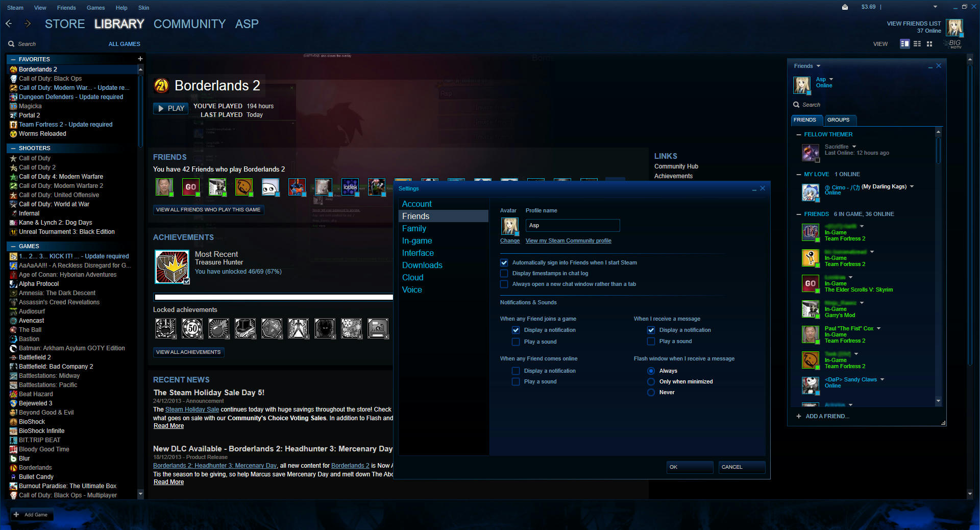The image size is (980, 530).
Task: Click the Add Game plus icon
Action: coord(16,514)
